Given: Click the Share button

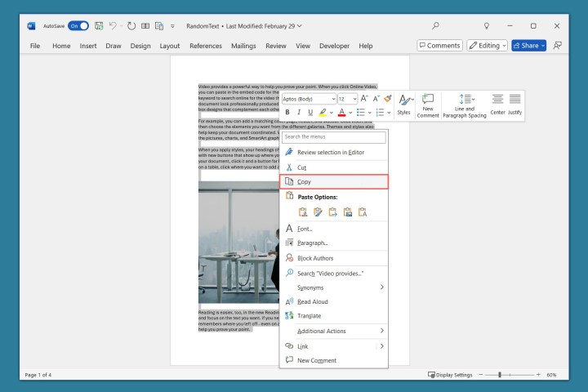Looking at the screenshot, I should pos(528,46).
